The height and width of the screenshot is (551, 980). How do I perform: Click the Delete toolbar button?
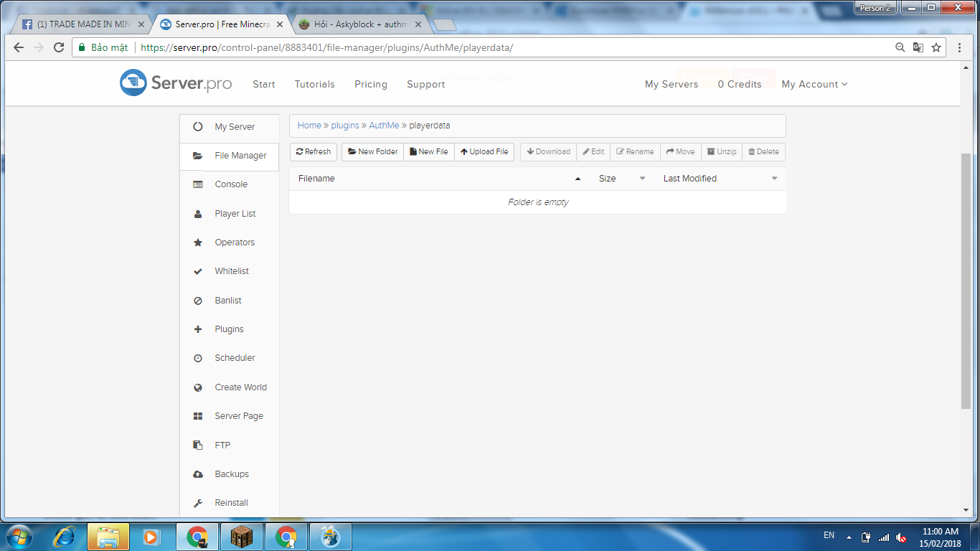pos(763,152)
